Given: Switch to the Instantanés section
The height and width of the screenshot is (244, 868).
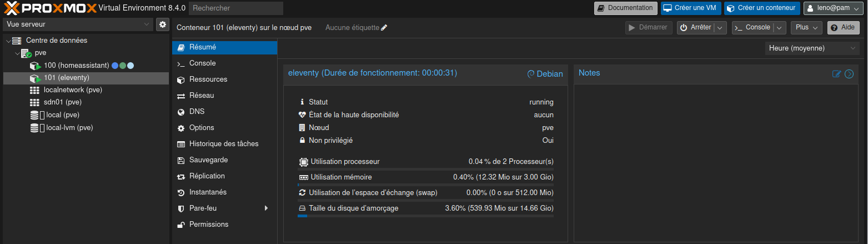Looking at the screenshot, I should coord(208,192).
